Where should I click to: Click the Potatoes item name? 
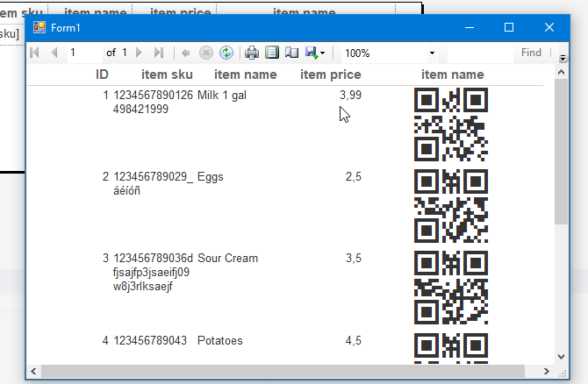coord(220,340)
